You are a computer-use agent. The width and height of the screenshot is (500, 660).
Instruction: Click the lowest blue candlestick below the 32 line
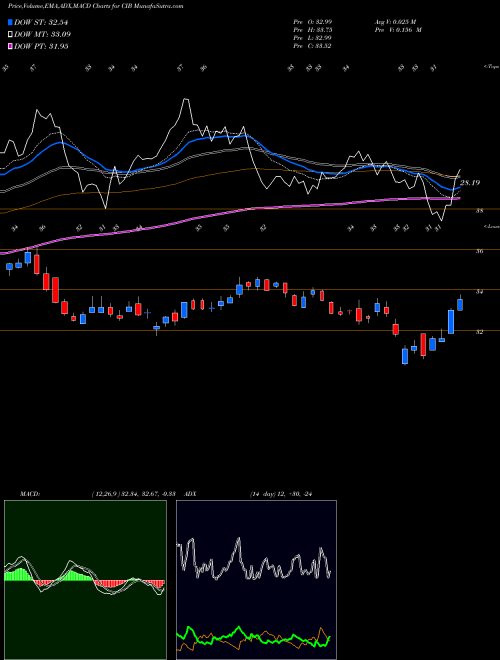coord(405,356)
